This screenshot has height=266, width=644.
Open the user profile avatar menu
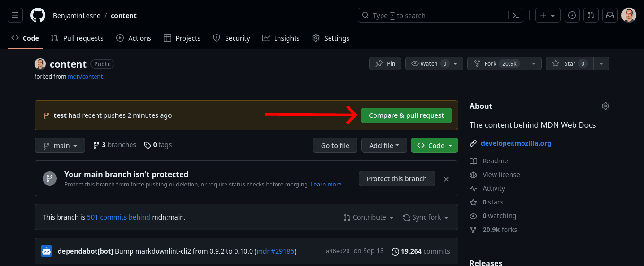pos(629,15)
